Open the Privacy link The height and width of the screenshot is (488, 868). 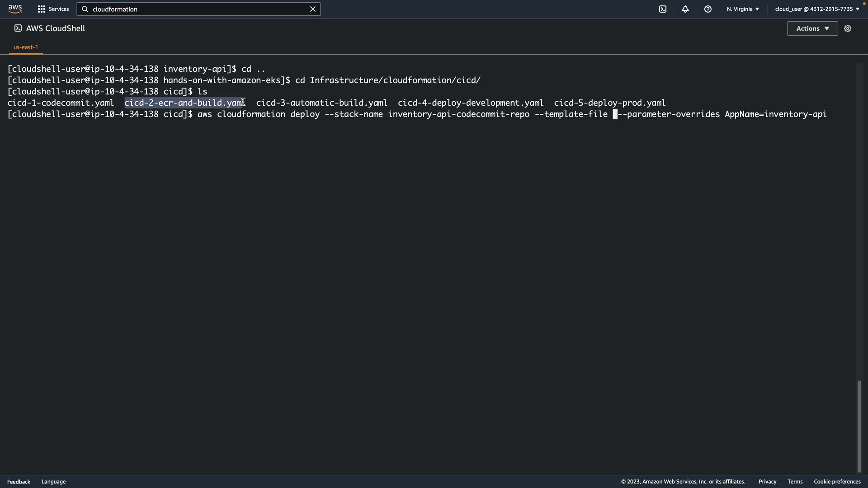767,482
